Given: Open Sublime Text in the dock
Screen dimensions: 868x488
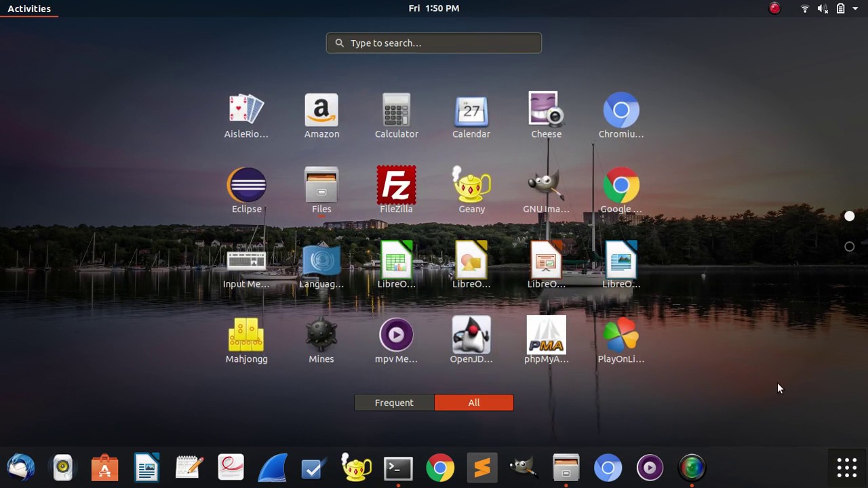Looking at the screenshot, I should [x=482, y=468].
